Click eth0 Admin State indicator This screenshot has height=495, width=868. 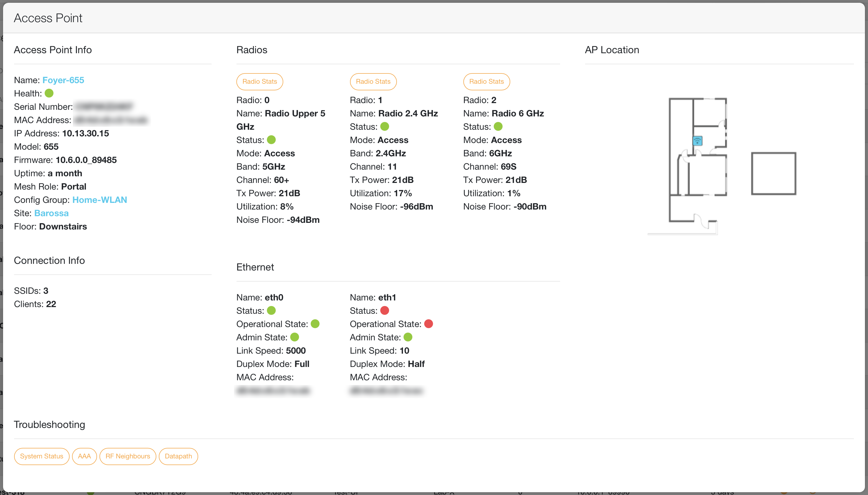point(295,337)
